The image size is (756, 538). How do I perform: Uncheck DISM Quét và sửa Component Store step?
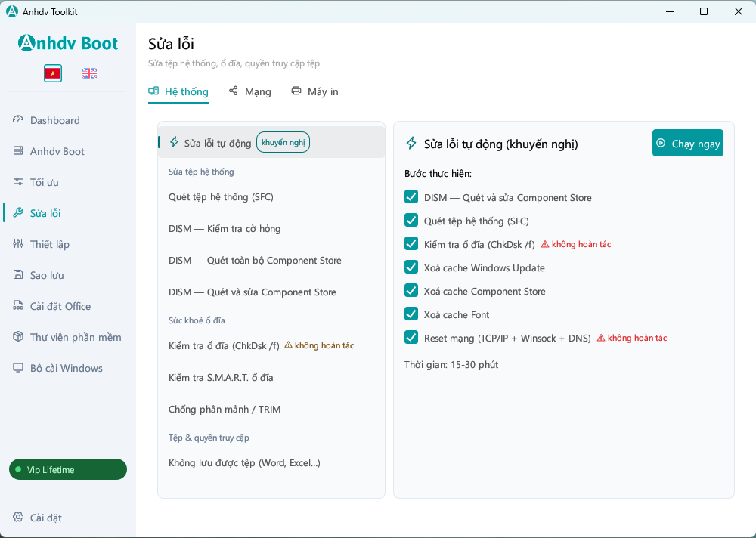point(411,196)
